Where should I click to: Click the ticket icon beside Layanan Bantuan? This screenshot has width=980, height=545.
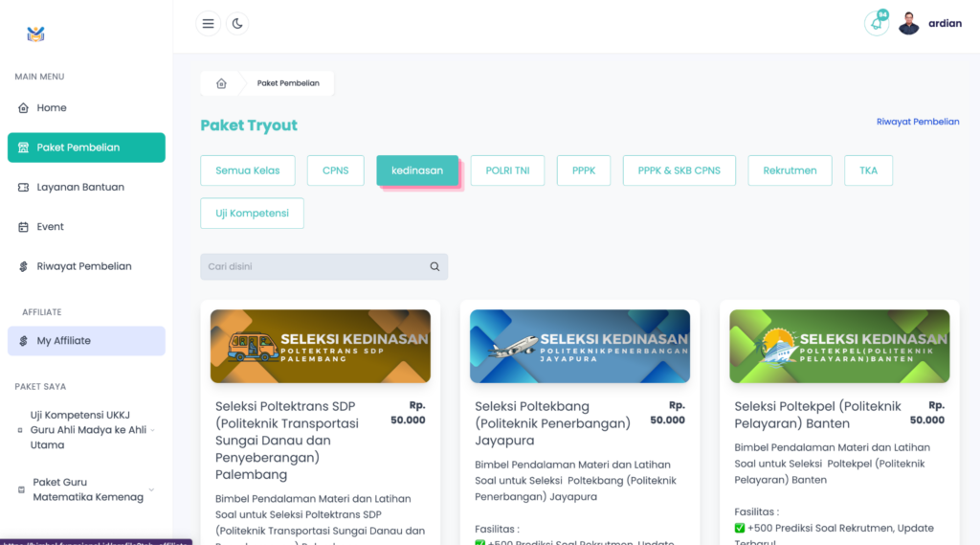(x=23, y=187)
